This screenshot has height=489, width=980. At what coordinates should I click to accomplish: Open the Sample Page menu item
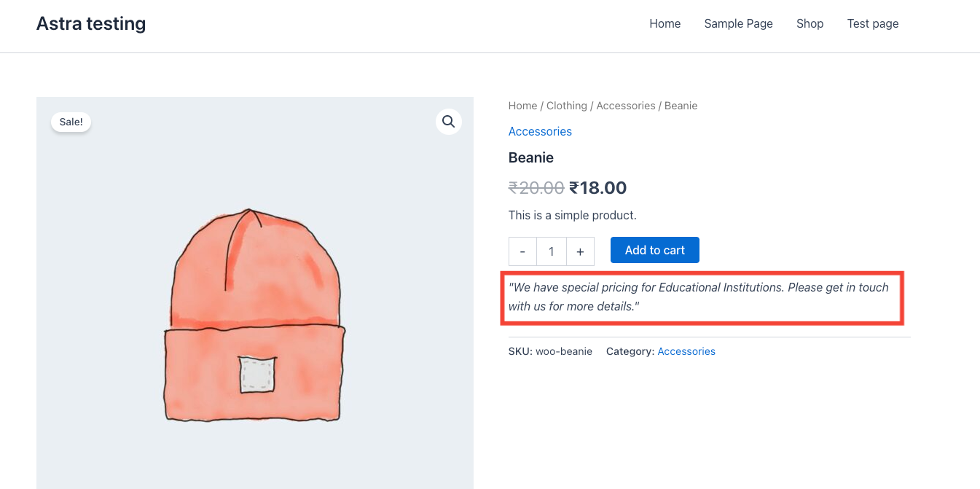tap(738, 24)
